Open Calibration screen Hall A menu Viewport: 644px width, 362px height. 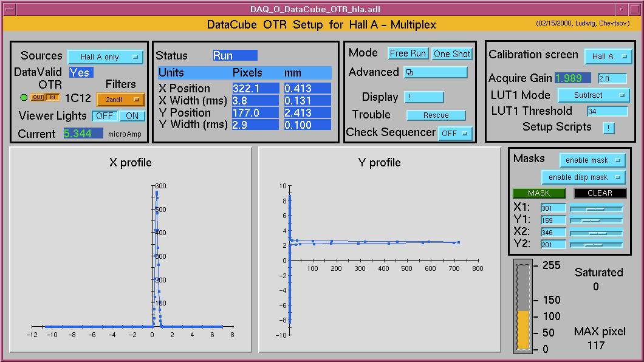608,56
